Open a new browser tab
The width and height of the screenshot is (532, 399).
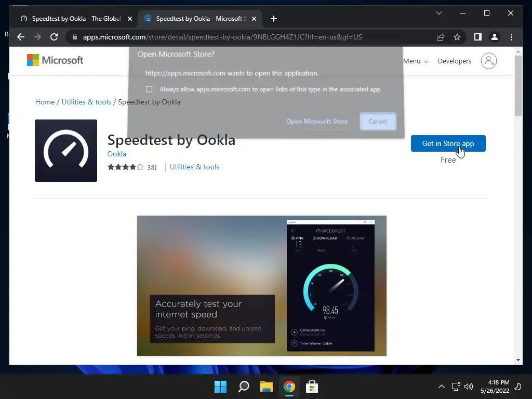(274, 19)
